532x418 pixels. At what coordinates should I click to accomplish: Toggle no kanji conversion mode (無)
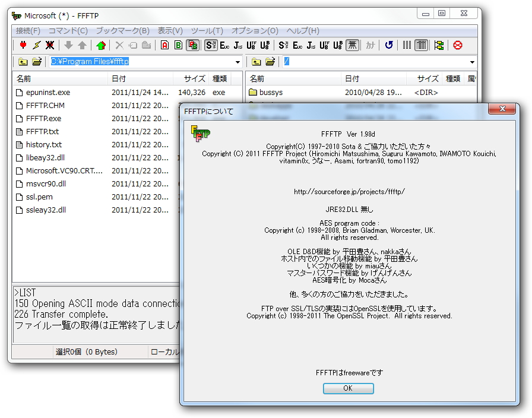pyautogui.click(x=352, y=45)
